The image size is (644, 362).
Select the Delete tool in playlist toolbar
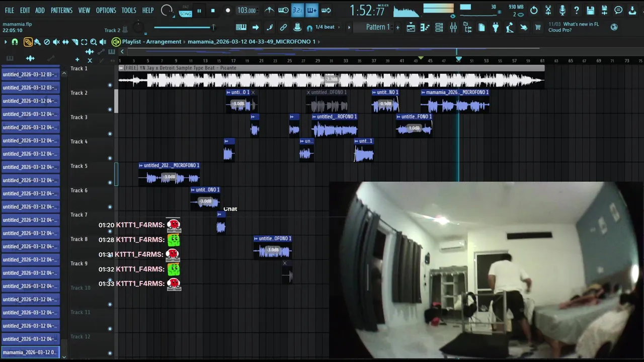pos(47,42)
